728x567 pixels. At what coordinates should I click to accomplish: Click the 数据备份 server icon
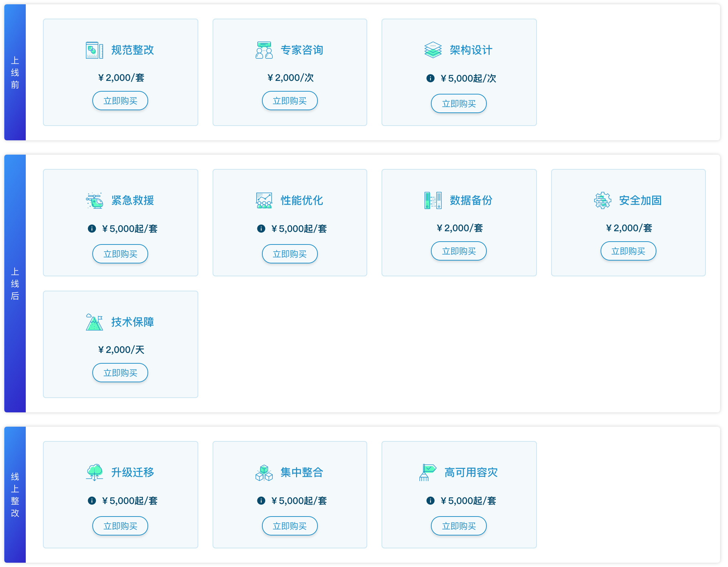pyautogui.click(x=433, y=200)
